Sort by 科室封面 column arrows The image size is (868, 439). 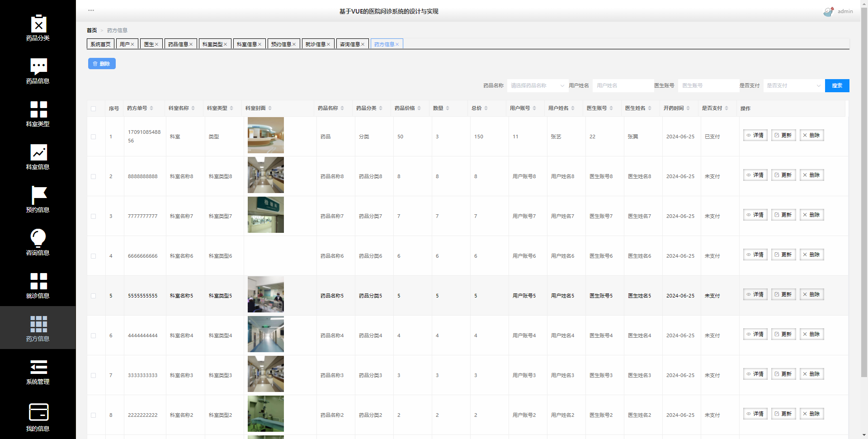pyautogui.click(x=270, y=108)
